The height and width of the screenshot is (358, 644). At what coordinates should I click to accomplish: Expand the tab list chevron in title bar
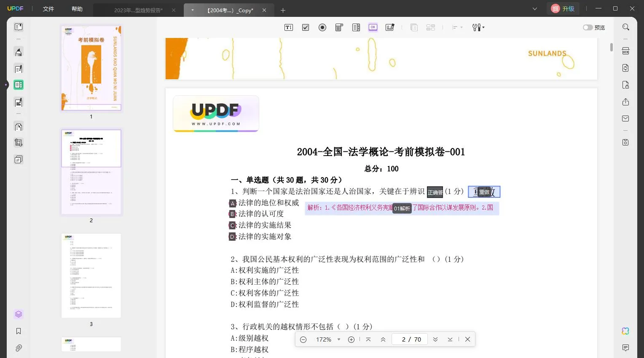pos(535,8)
